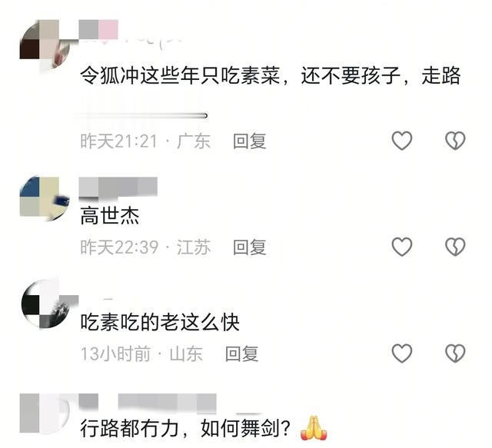Reply to the comment from 广东

point(249,141)
